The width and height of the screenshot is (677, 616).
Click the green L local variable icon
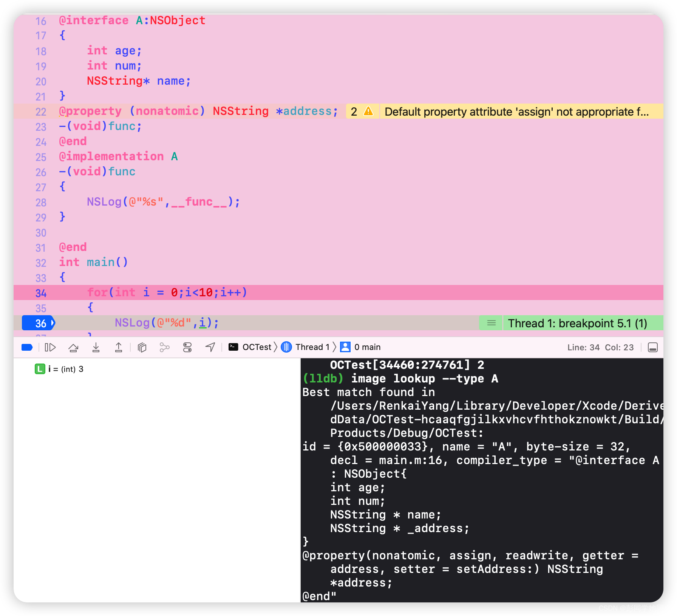(x=40, y=369)
